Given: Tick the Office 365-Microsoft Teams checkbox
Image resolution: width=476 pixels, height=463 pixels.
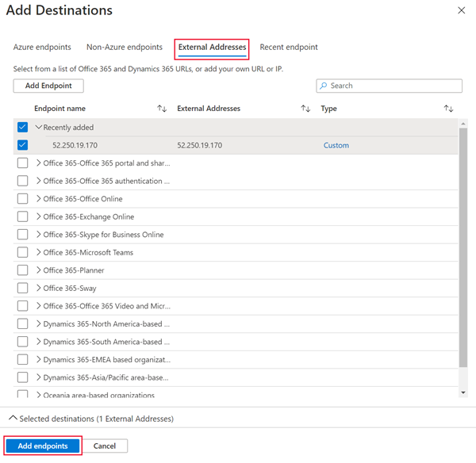Looking at the screenshot, I should [x=22, y=252].
